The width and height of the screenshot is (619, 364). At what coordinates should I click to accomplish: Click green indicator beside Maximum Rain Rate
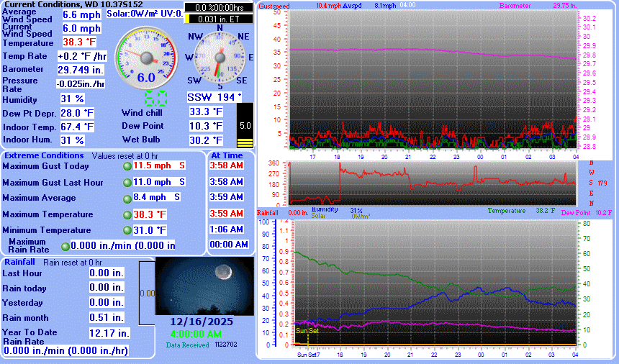click(x=66, y=246)
